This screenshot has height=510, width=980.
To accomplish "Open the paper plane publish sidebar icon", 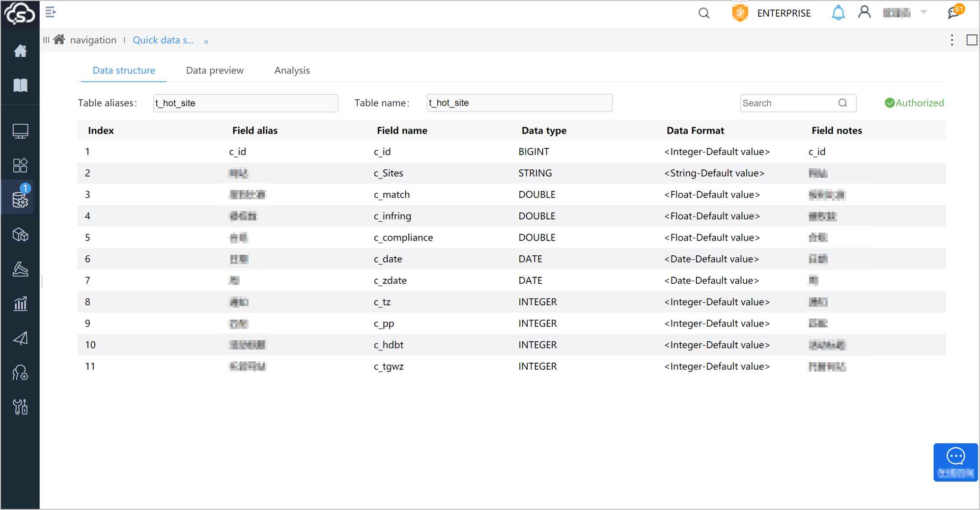I will click(x=20, y=338).
